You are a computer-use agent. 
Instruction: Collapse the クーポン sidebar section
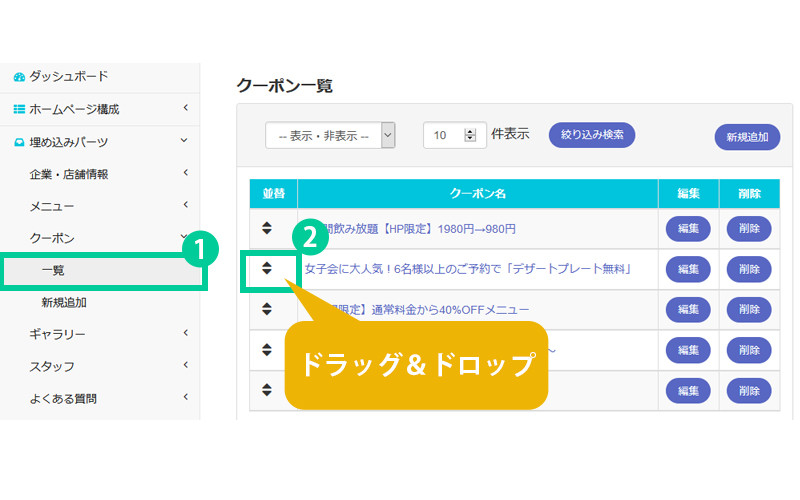pos(184,237)
